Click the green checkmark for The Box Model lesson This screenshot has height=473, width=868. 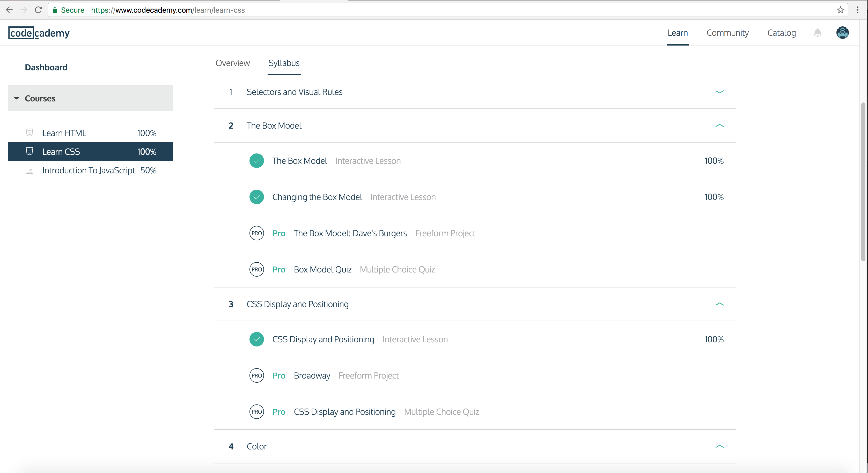tap(257, 161)
